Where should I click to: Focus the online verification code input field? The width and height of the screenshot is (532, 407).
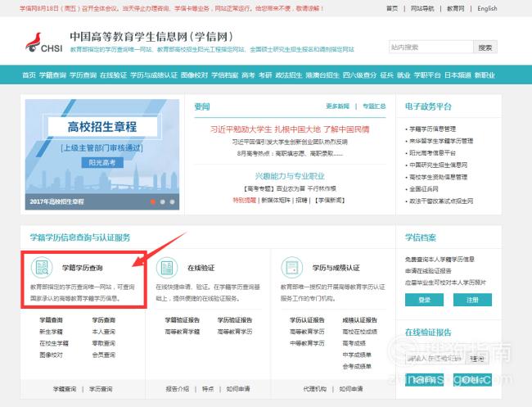435,359
